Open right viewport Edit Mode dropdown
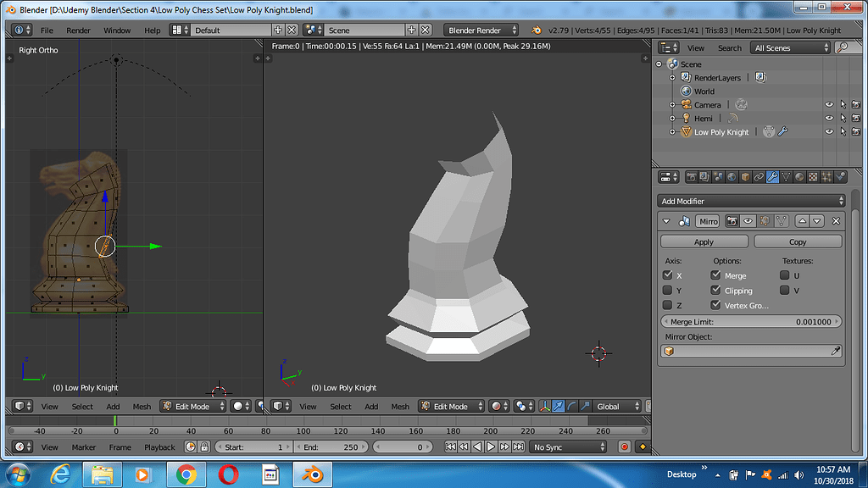Viewport: 868px width, 488px height. (451, 406)
